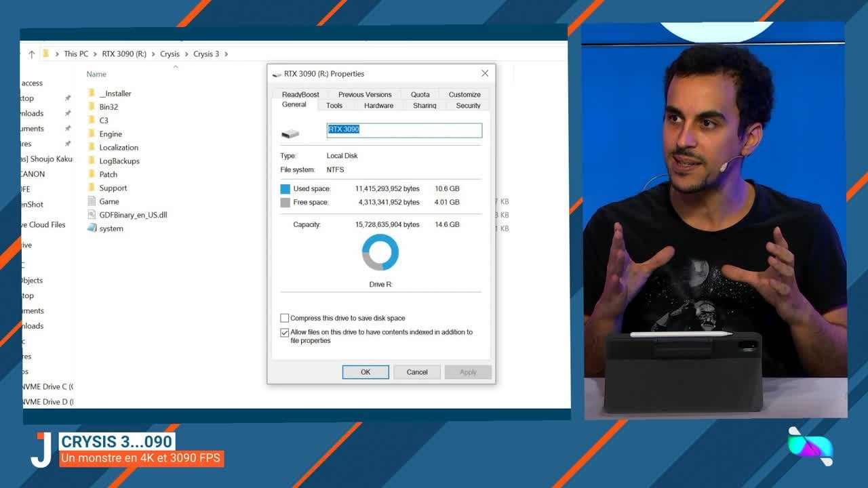
Task: Click the drive icon beside the name field
Action: click(x=290, y=134)
